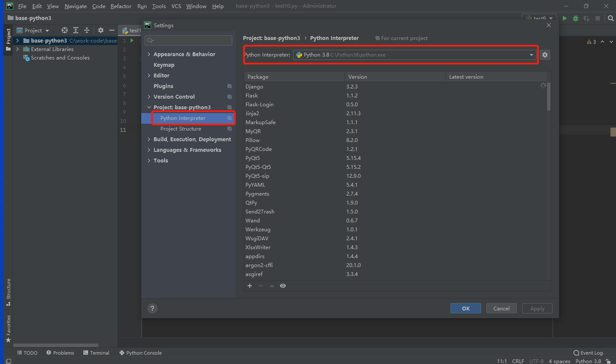The width and height of the screenshot is (616, 364).
Task: Click the Python 3.8 interpreter in status bar
Action: click(x=588, y=361)
